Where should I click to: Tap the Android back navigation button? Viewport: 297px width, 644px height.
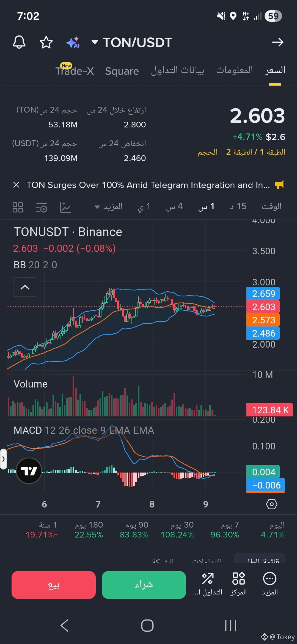(64, 625)
